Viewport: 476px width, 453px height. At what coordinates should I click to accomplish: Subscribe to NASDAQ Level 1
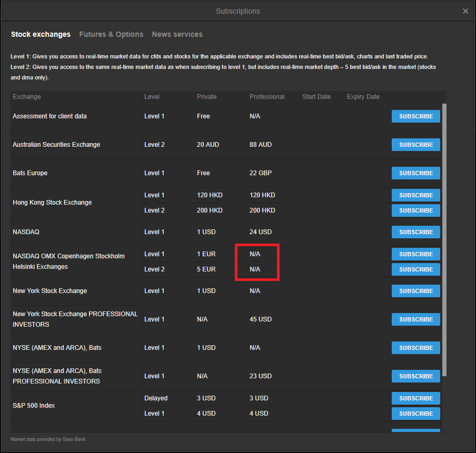[415, 232]
